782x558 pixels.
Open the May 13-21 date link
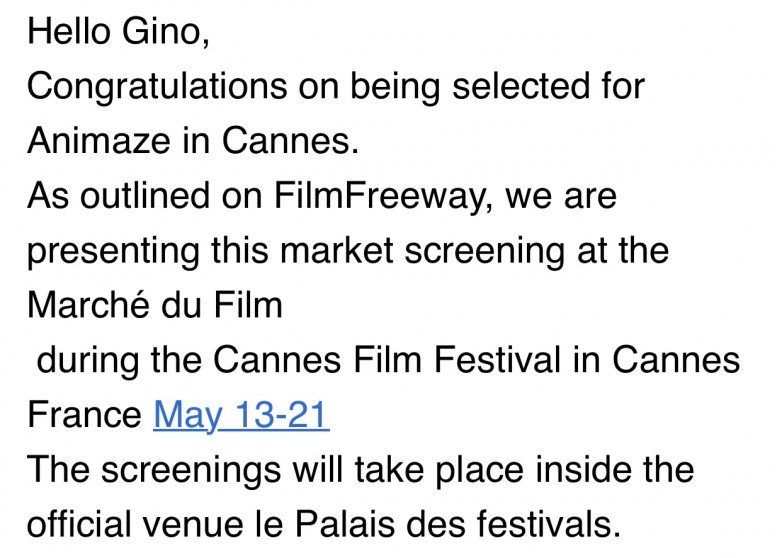[241, 415]
